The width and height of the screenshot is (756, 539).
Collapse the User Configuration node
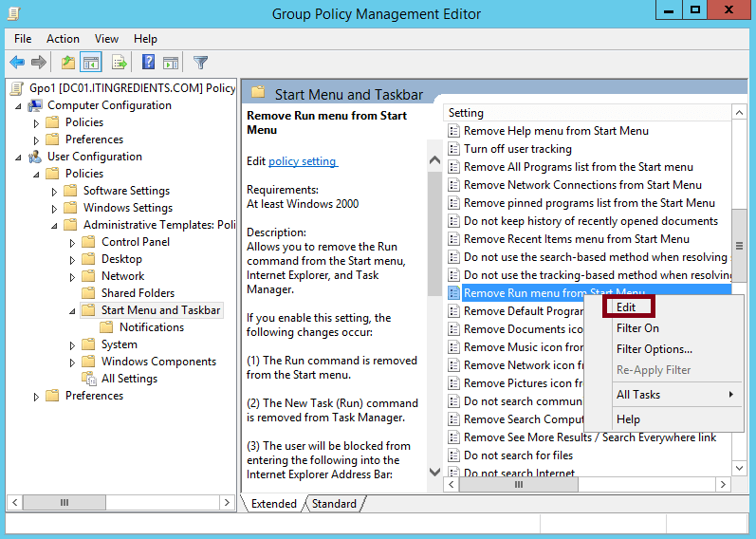(18, 158)
